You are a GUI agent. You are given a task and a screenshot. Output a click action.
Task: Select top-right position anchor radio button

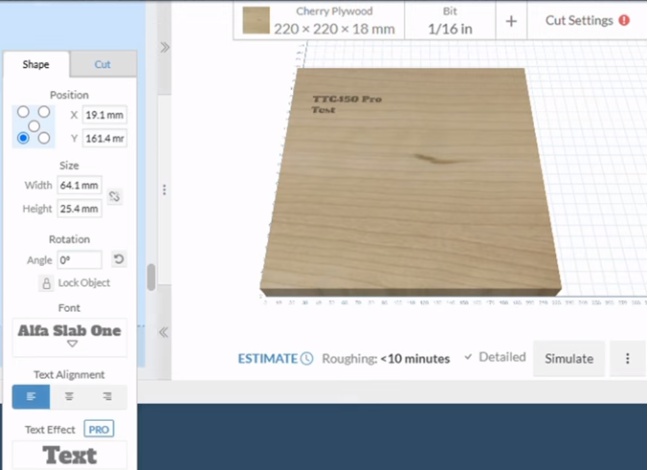(x=44, y=112)
